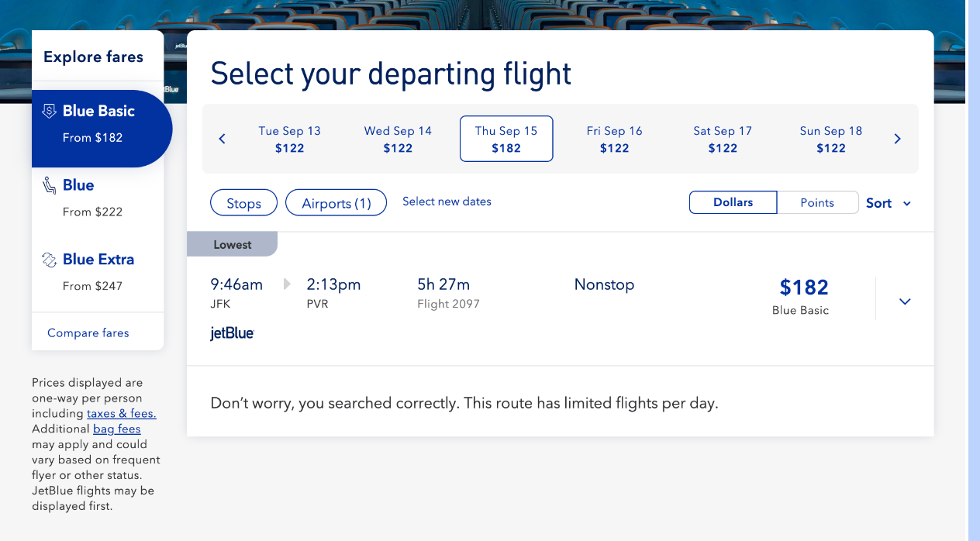Select the Fri Sep 16 date tab
This screenshot has width=980, height=541.
[x=614, y=139]
